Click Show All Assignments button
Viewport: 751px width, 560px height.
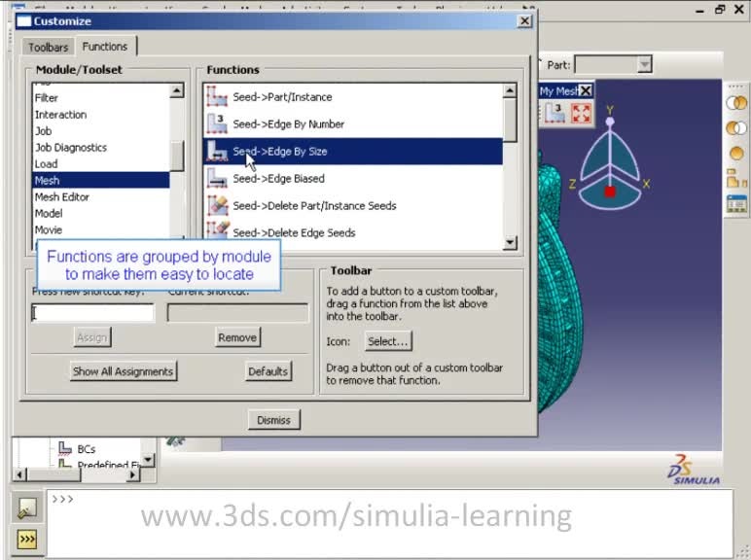click(124, 371)
